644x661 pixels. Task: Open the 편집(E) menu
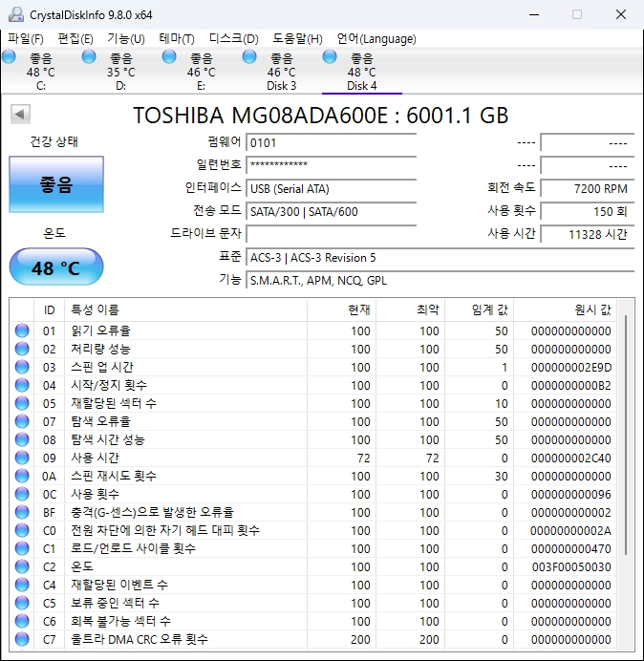75,39
